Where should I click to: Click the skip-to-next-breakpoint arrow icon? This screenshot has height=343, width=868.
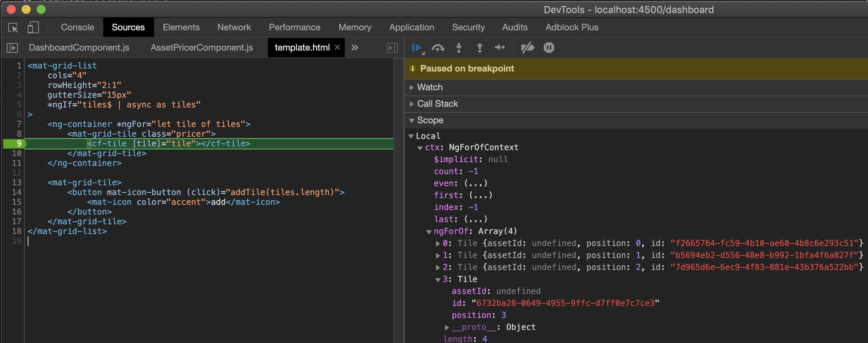[500, 48]
